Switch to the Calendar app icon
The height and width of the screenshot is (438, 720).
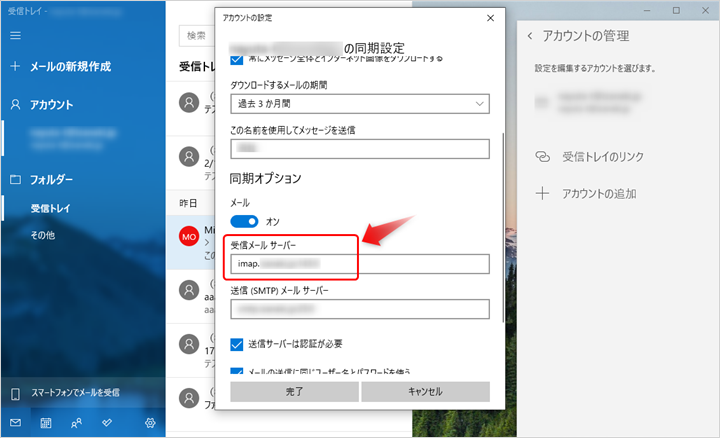pos(46,423)
